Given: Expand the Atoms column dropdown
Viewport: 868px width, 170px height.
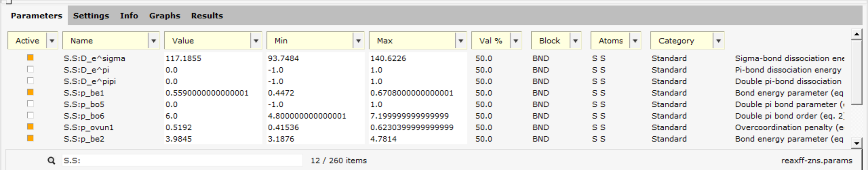Looking at the screenshot, I should click(x=635, y=41).
